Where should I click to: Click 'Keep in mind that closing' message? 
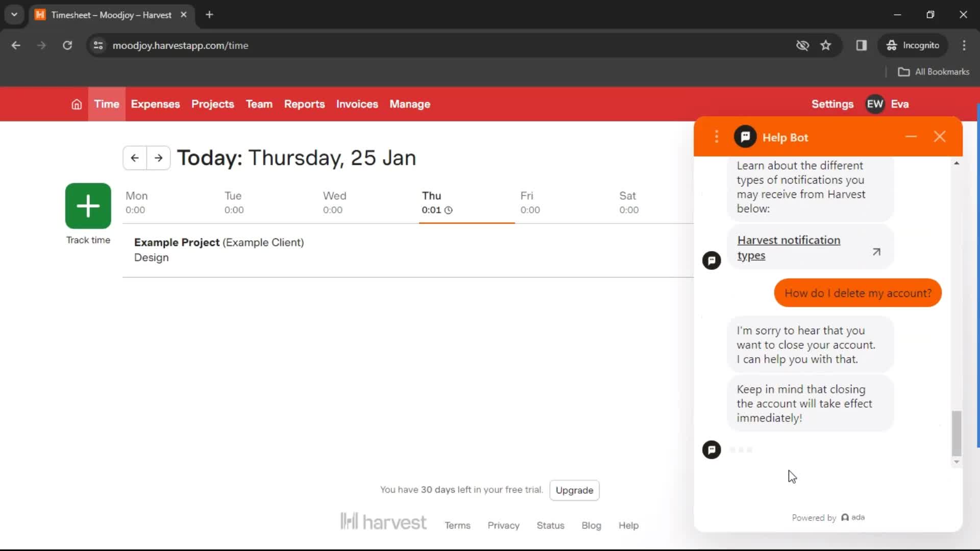pos(810,404)
